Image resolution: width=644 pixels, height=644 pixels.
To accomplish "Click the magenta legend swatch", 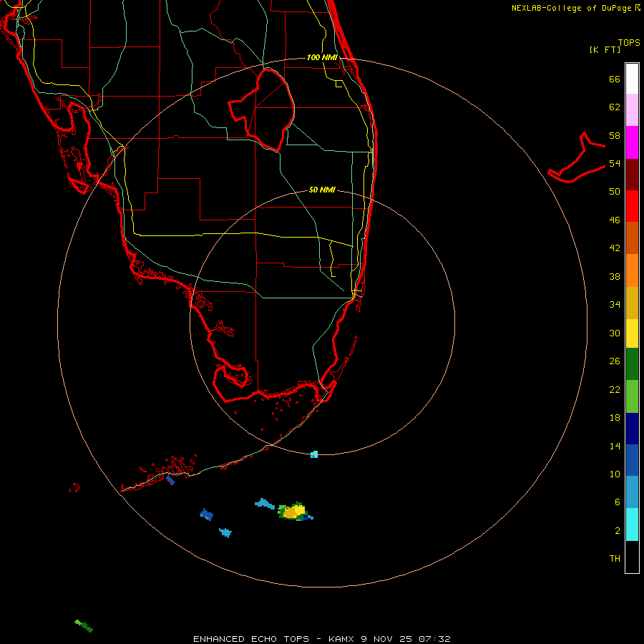I will 632,142.
